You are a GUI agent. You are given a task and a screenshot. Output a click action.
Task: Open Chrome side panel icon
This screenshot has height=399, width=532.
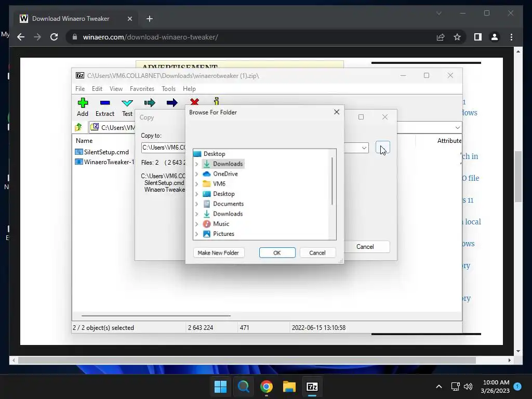(478, 37)
